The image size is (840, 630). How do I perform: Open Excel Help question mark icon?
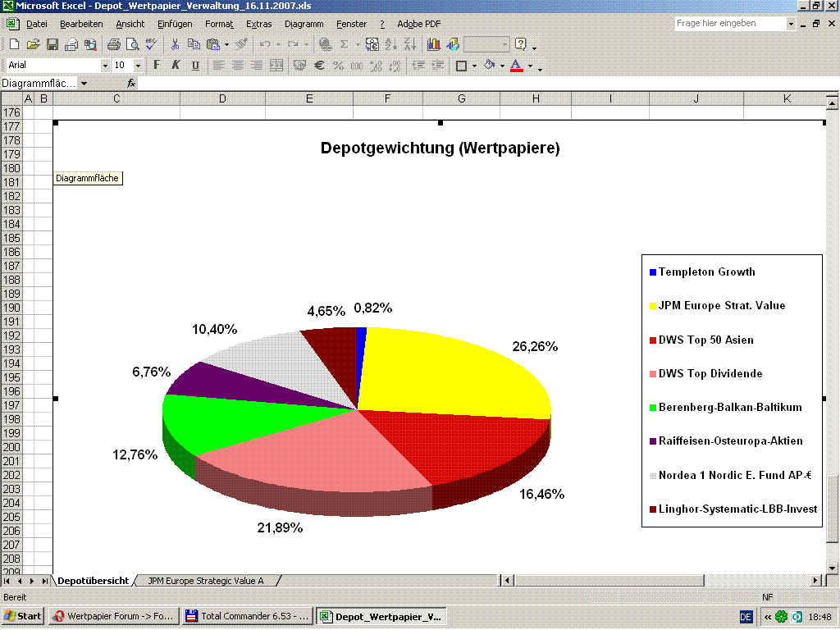click(x=521, y=44)
